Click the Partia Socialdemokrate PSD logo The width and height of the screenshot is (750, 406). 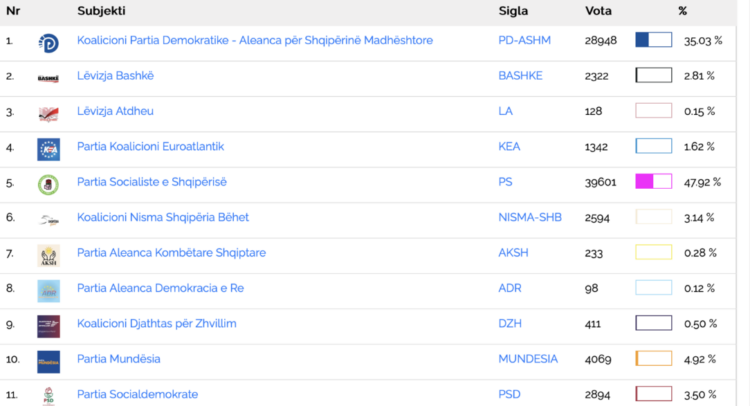(48, 395)
